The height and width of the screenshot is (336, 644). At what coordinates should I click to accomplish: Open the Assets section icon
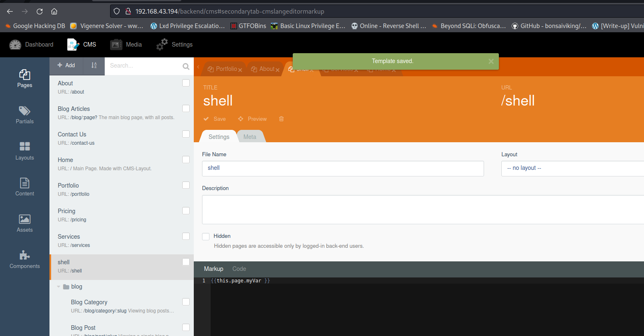tap(24, 223)
